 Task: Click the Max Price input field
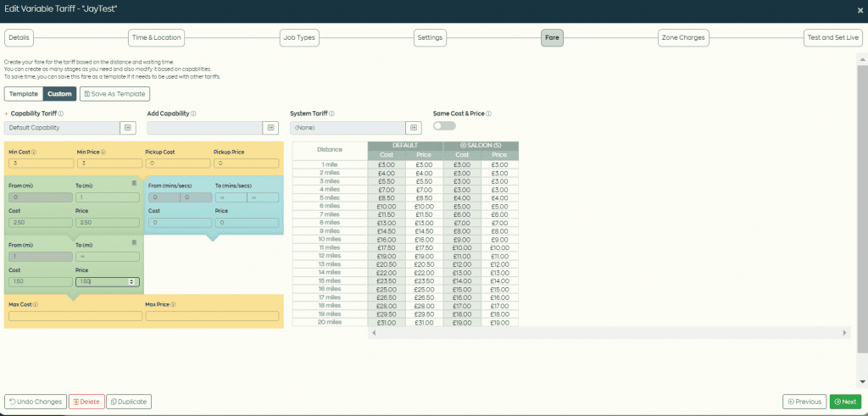(212, 316)
